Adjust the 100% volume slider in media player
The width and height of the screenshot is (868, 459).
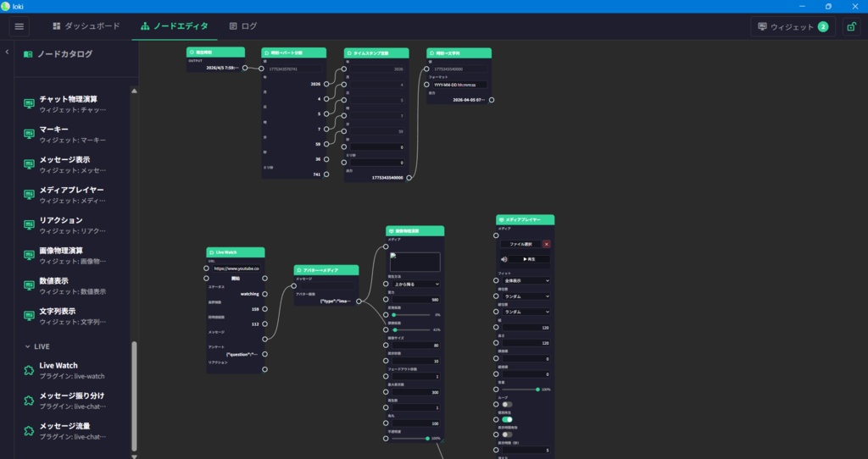click(x=520, y=390)
